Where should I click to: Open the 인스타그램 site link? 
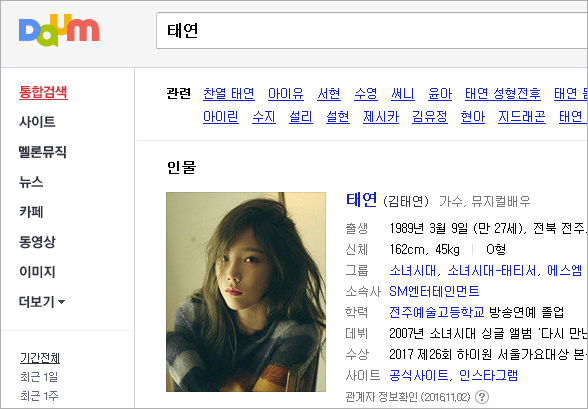(x=488, y=375)
